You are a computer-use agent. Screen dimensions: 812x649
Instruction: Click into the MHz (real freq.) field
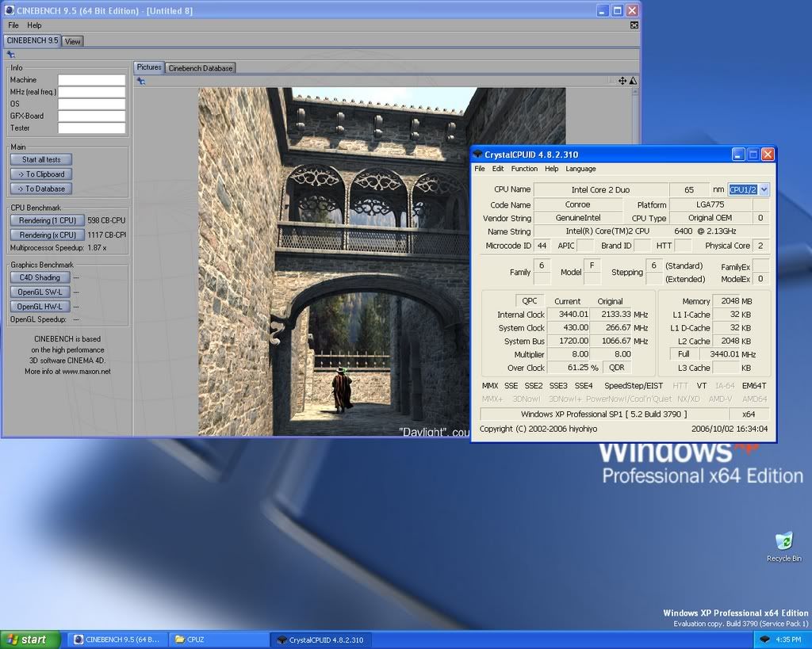click(x=92, y=92)
